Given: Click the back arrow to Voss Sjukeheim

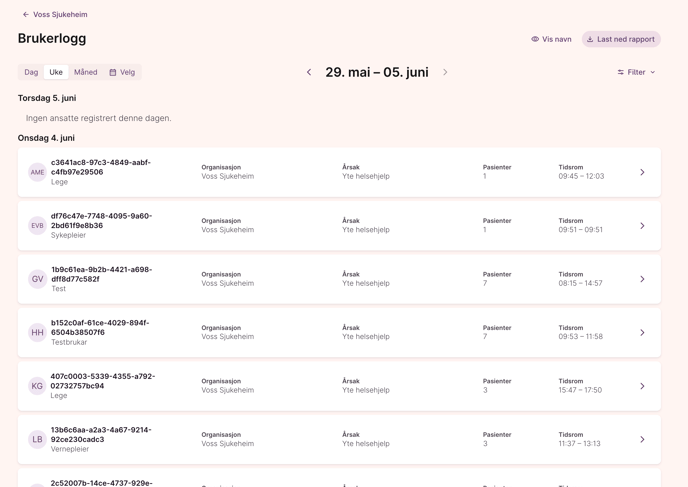Looking at the screenshot, I should click(26, 14).
